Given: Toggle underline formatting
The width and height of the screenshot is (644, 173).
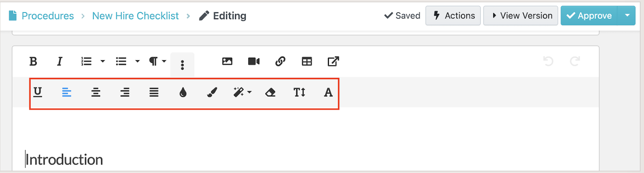Looking at the screenshot, I should click(38, 92).
